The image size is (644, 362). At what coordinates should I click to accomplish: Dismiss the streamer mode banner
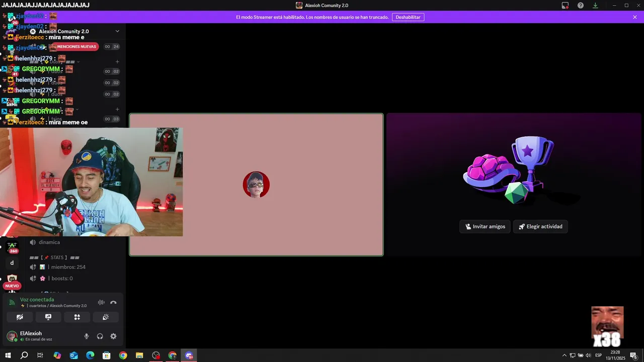pyautogui.click(x=635, y=17)
